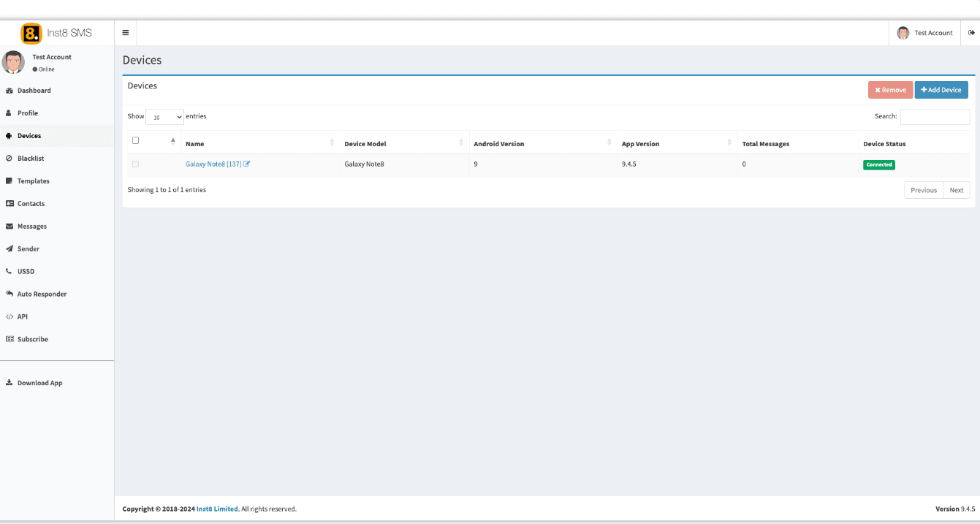Sort by Device Model column
Screen dimensions: 980x524
(404, 143)
